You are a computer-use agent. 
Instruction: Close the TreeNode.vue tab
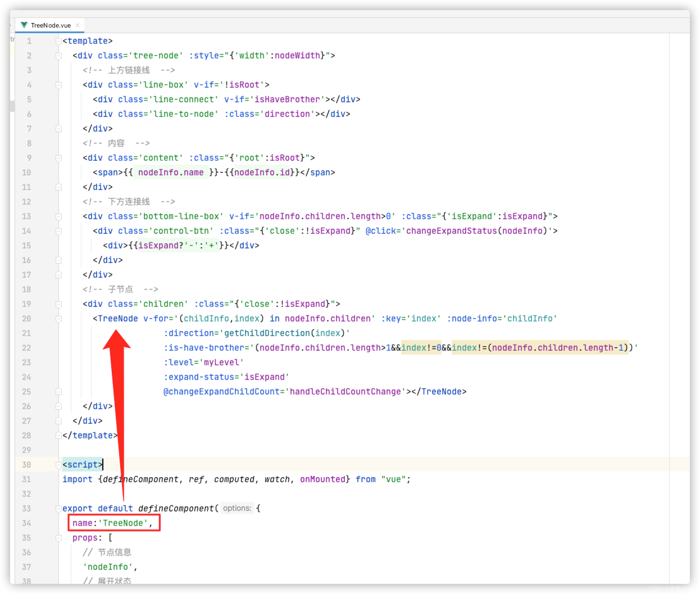click(78, 25)
